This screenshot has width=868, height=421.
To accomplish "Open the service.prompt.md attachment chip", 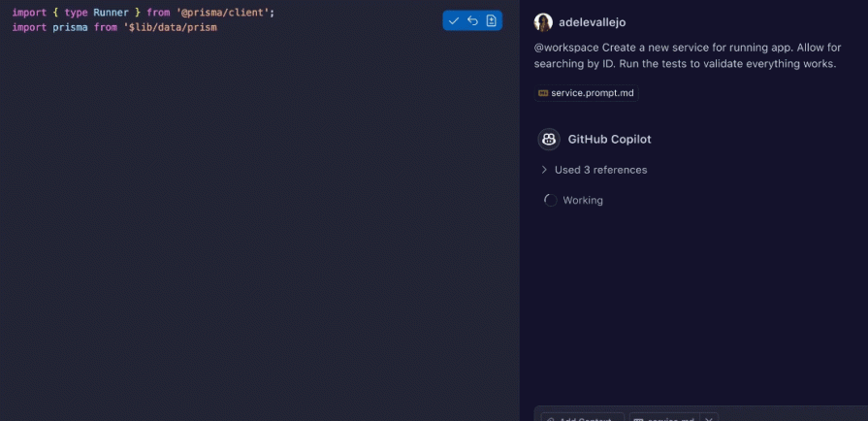I will (x=586, y=93).
